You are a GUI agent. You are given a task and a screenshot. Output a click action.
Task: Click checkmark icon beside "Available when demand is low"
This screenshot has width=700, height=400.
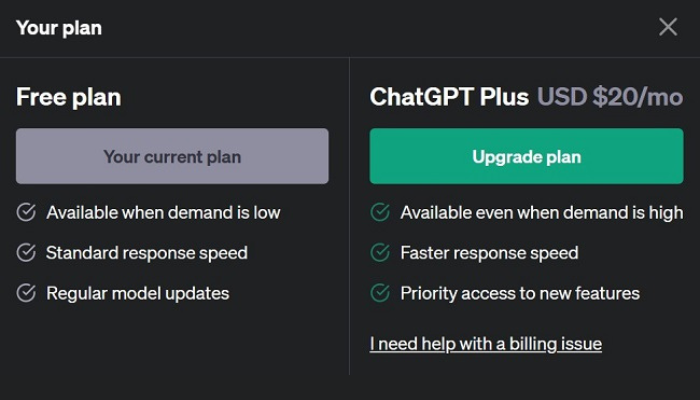pos(27,212)
